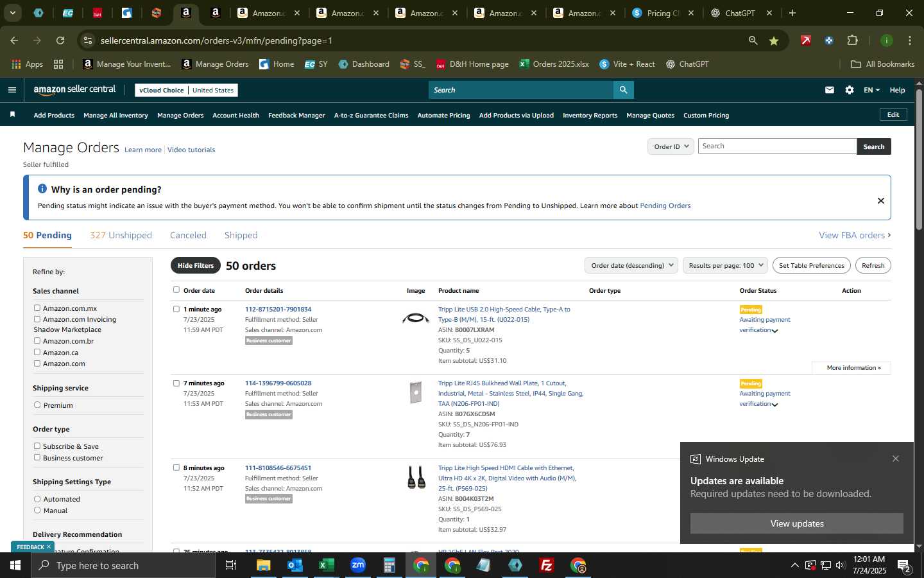Open the Windows Start menu

[x=15, y=565]
